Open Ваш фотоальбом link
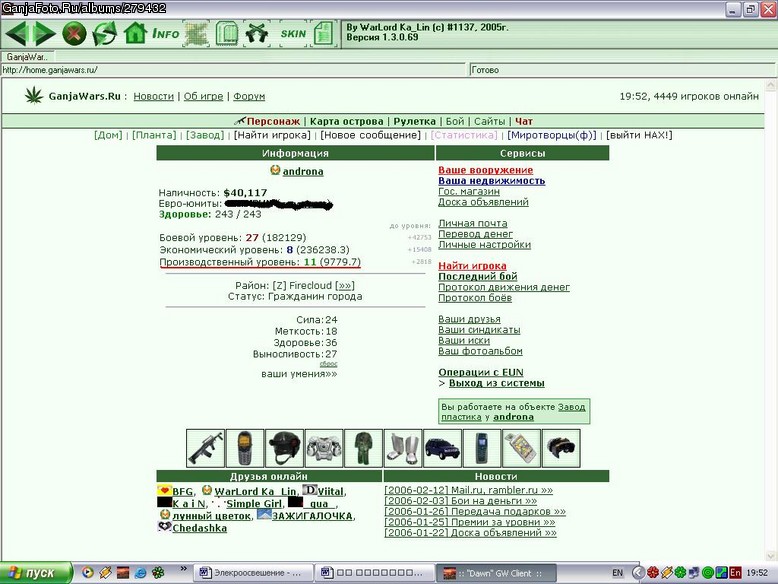 click(480, 351)
